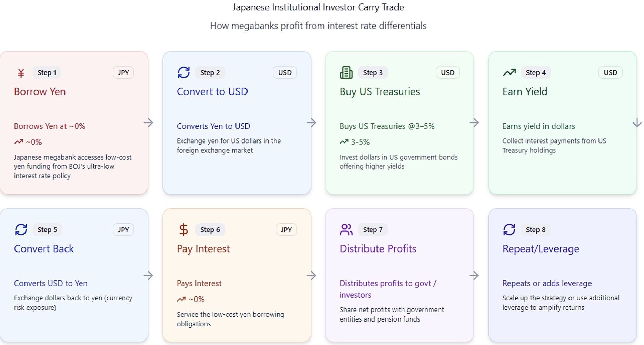The height and width of the screenshot is (345, 644).
Task: Click the down arrow right of Earn Yield card
Action: coord(637,123)
